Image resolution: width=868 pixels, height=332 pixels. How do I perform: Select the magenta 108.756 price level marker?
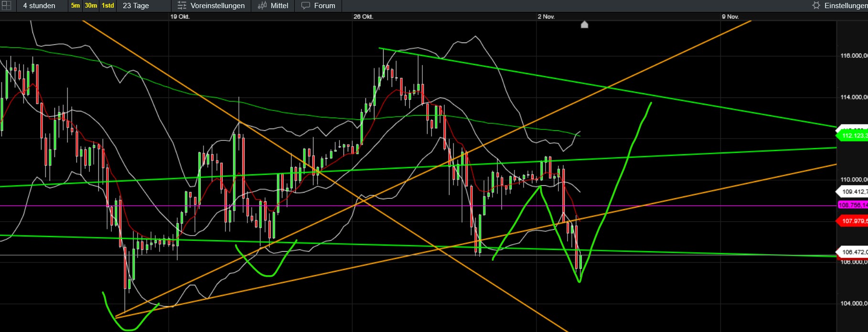tap(853, 205)
